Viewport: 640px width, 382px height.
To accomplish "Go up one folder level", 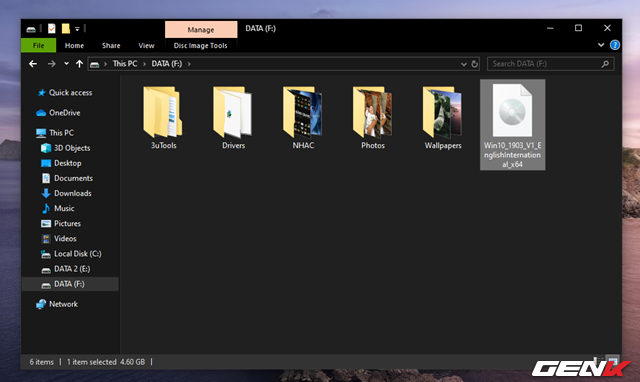I will (x=79, y=64).
